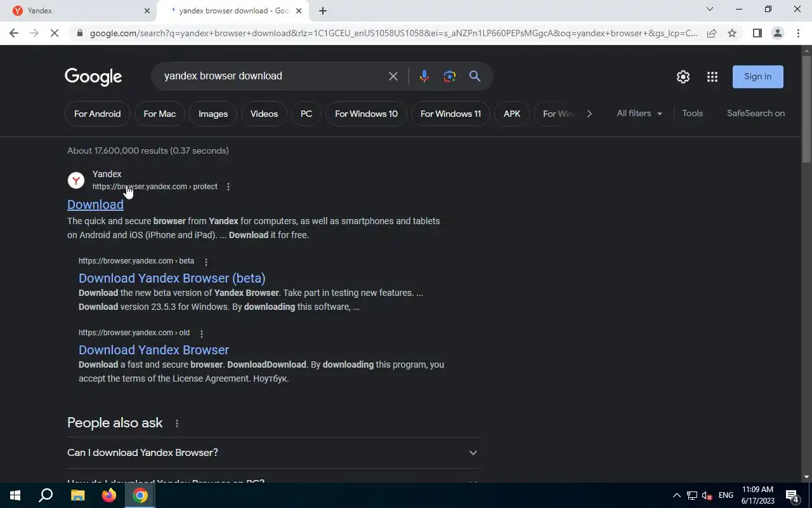
Task: Select the APK filter chip
Action: coord(512,114)
